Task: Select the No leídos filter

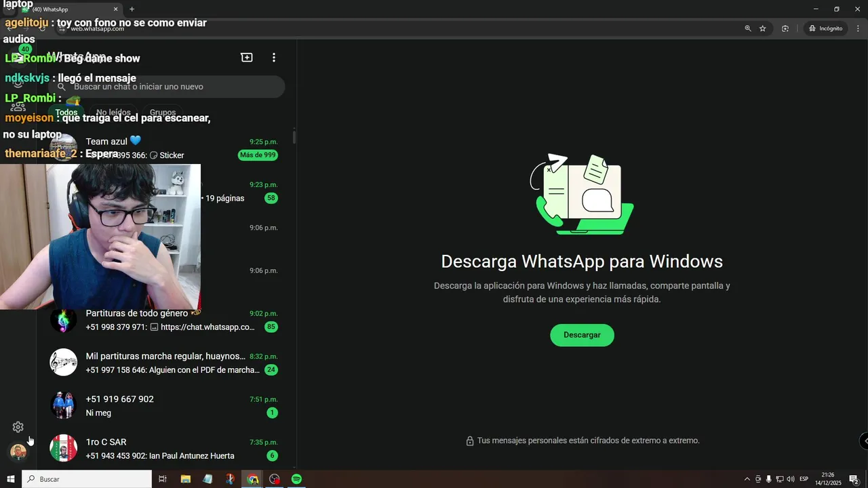Action: click(113, 113)
